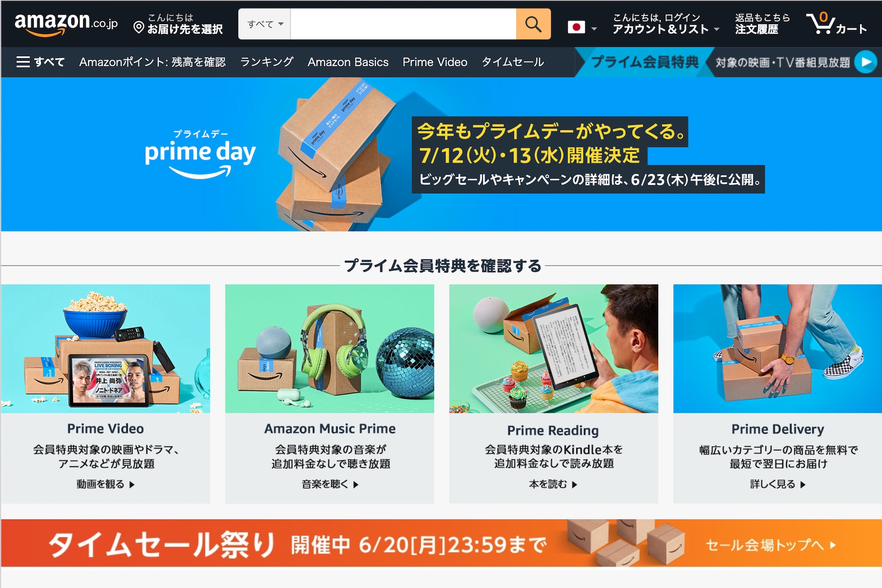Open the タイムセール nav item
This screenshot has width=882, height=588.
pyautogui.click(x=513, y=62)
